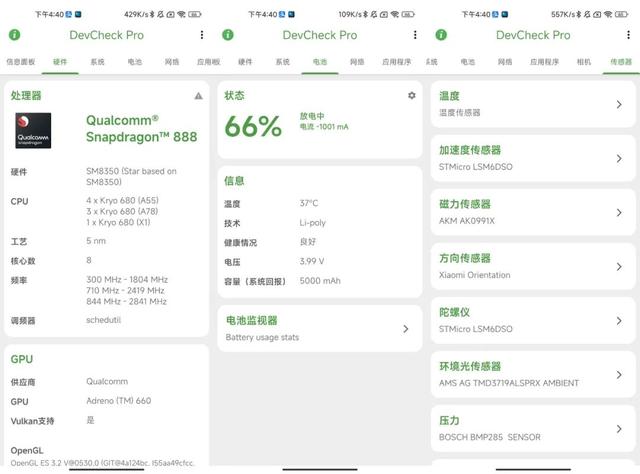
Task: Expand the 磁力传感器 entry chevron
Action: (x=619, y=213)
